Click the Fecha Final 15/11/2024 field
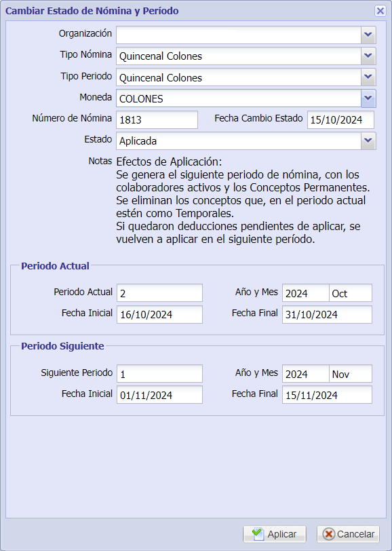392x551 pixels. pos(327,395)
